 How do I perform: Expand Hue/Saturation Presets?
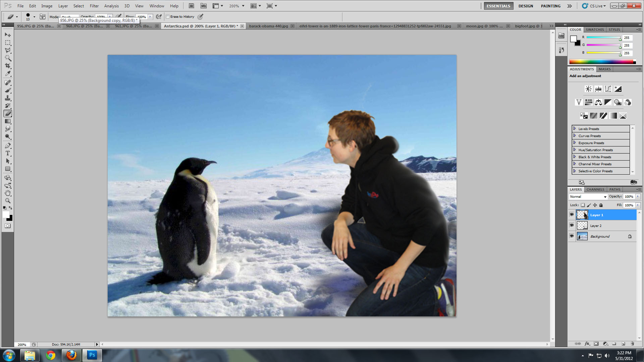(575, 150)
